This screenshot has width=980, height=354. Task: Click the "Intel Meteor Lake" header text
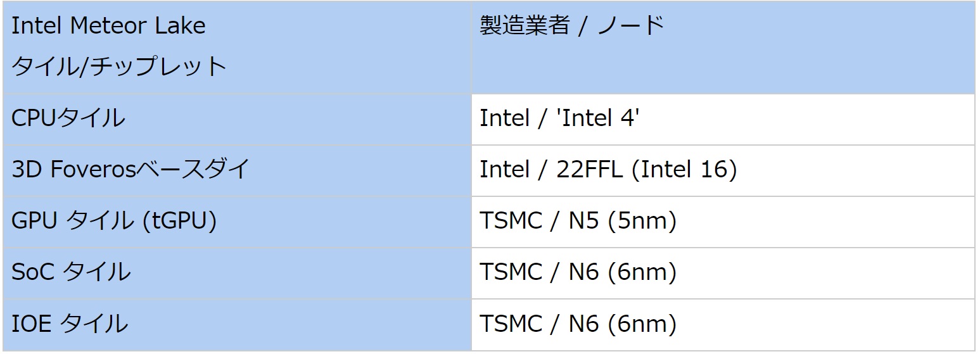108,26
